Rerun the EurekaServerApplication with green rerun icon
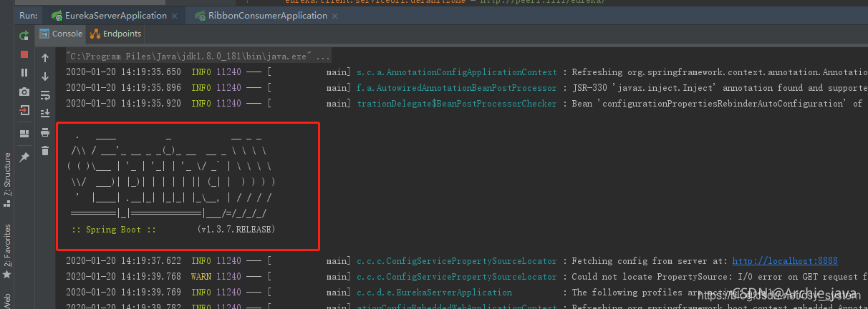This screenshot has width=868, height=309. [x=24, y=34]
